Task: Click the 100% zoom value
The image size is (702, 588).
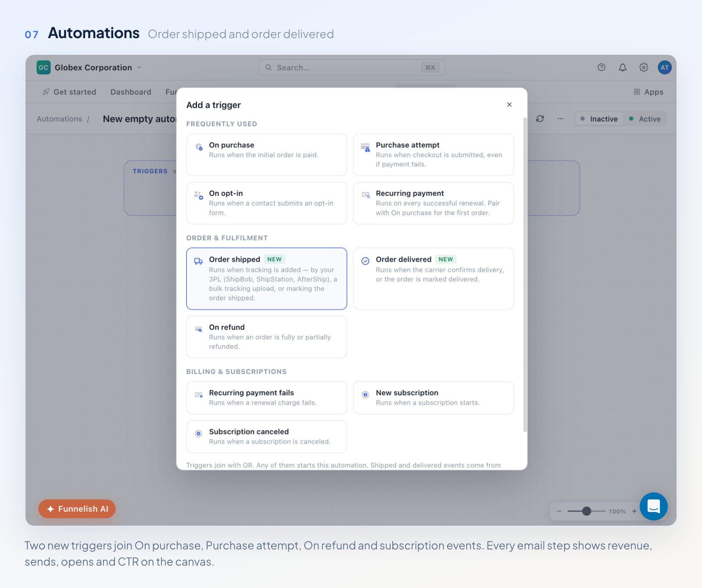Action: (x=617, y=511)
